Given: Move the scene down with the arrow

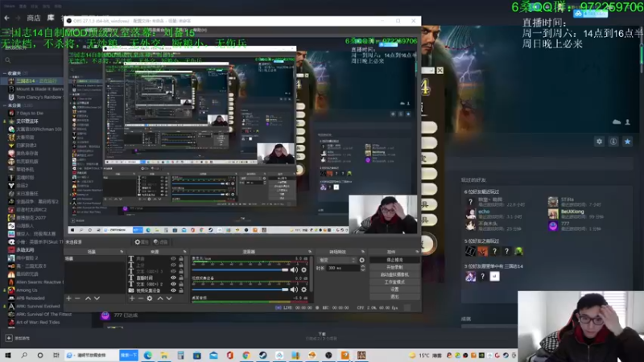Looking at the screenshot, I should click(x=97, y=298).
